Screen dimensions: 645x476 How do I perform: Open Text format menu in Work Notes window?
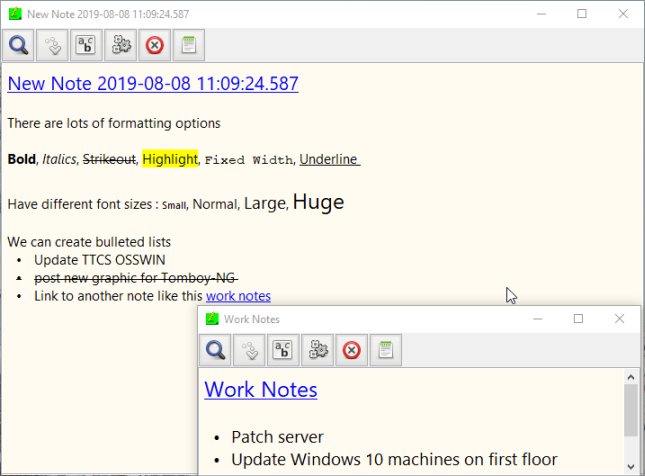284,350
